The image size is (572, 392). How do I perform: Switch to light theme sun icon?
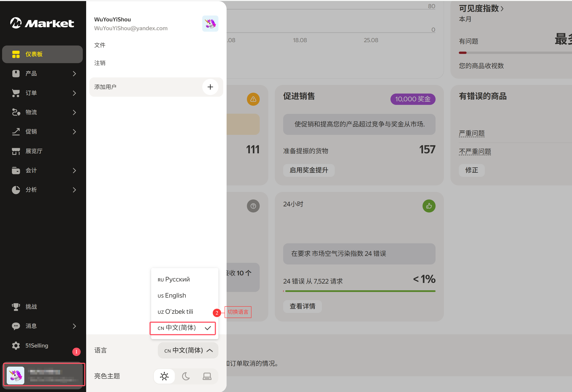(164, 376)
